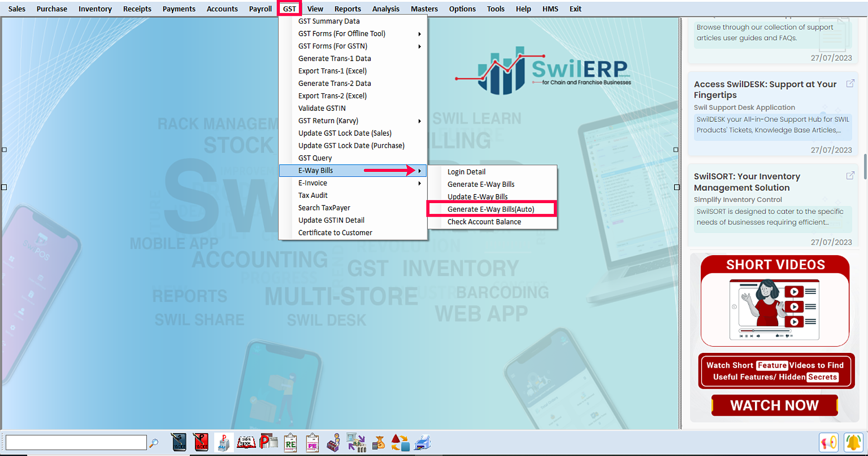Screen dimensions: 868x456
Task: Select Export Trans-1 (Excel)
Action: (x=353, y=71)
